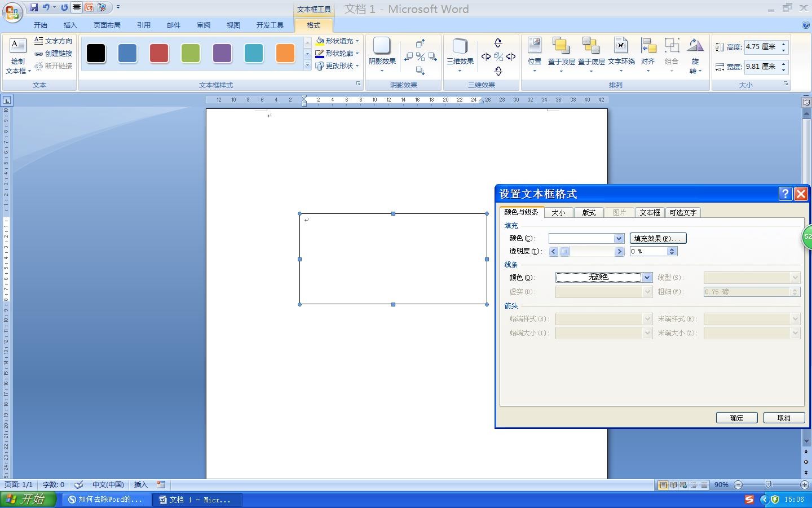This screenshot has height=508, width=812.
Task: Nudge shadow up icon
Action: (420, 43)
